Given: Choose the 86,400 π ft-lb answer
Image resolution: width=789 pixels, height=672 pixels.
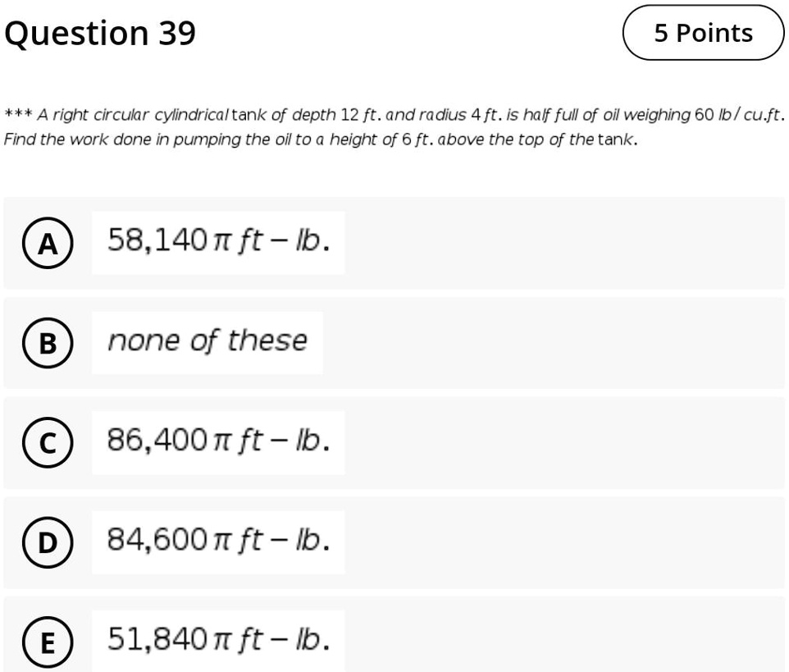Looking at the screenshot, I should 217,441.
